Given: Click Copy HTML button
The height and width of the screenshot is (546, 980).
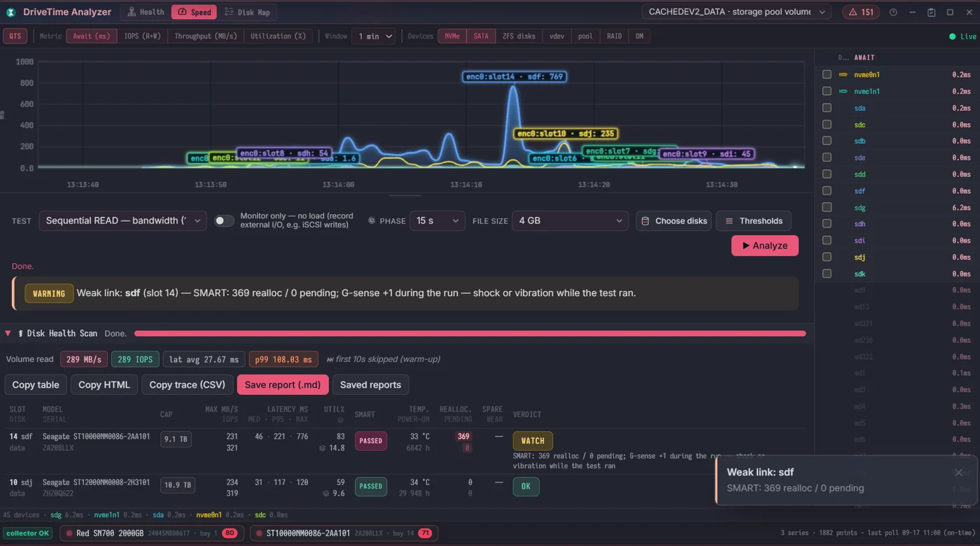Looking at the screenshot, I should (104, 384).
